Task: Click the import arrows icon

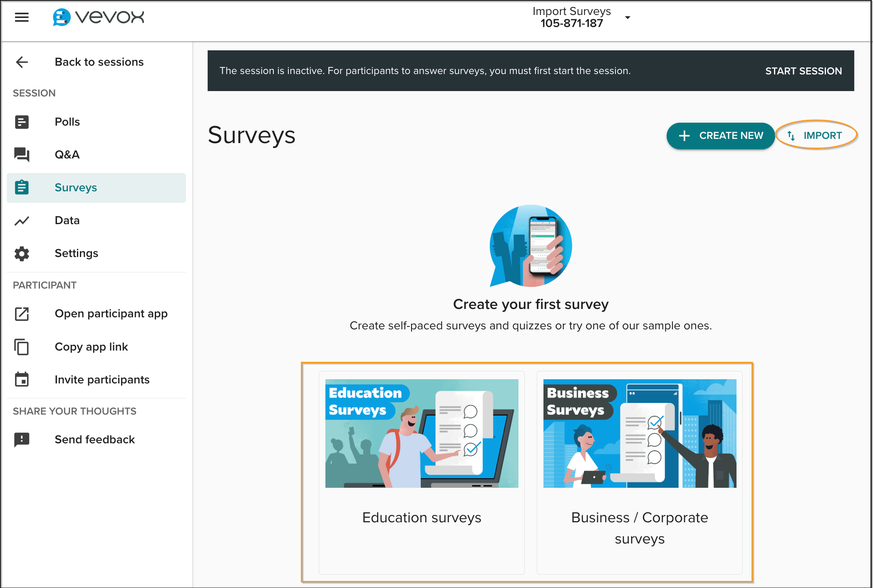Action: pos(791,136)
